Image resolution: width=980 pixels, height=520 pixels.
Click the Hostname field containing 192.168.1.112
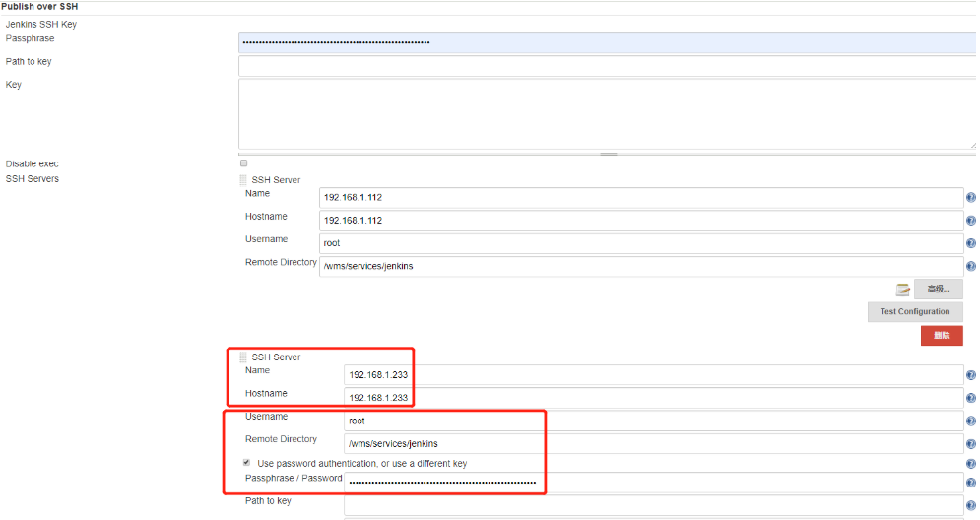click(641, 220)
